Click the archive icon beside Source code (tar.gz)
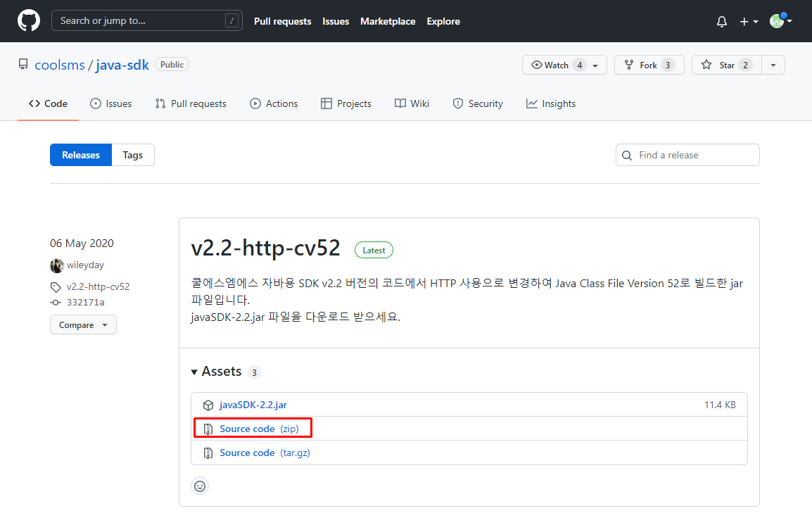 click(x=208, y=453)
